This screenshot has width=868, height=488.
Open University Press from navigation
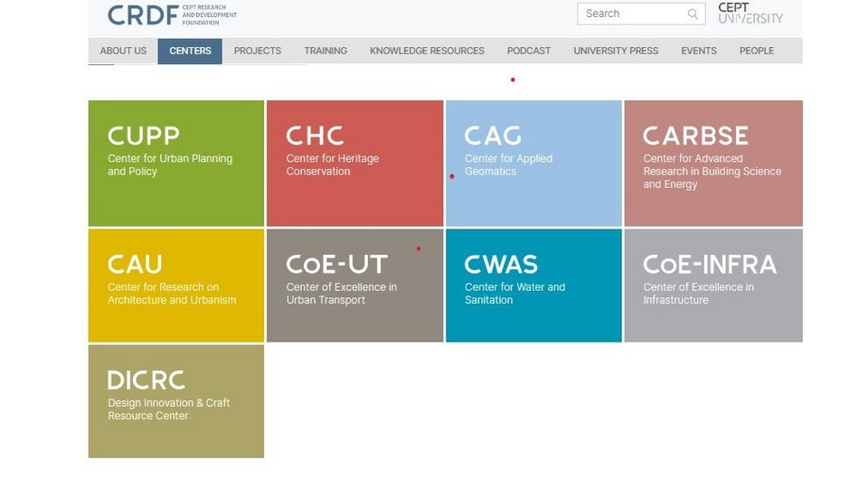616,51
